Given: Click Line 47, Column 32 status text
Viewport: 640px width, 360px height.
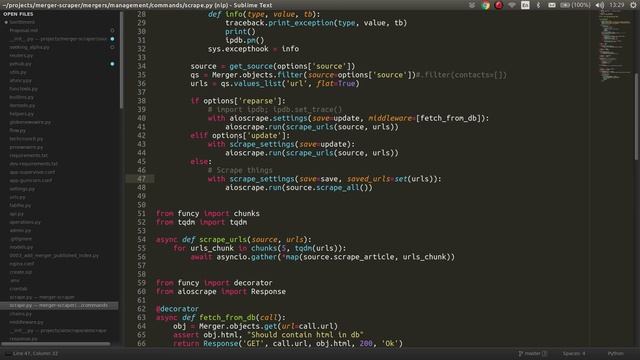Looking at the screenshot, I should coord(36,353).
